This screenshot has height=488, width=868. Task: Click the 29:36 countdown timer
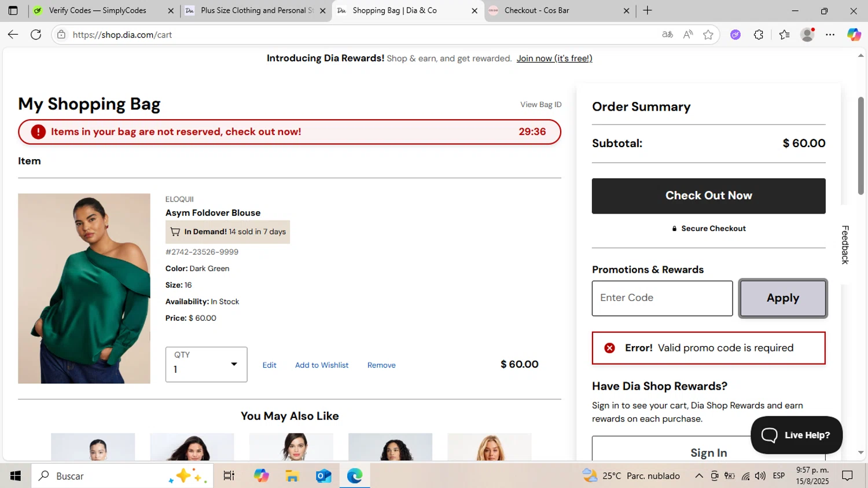pyautogui.click(x=532, y=132)
